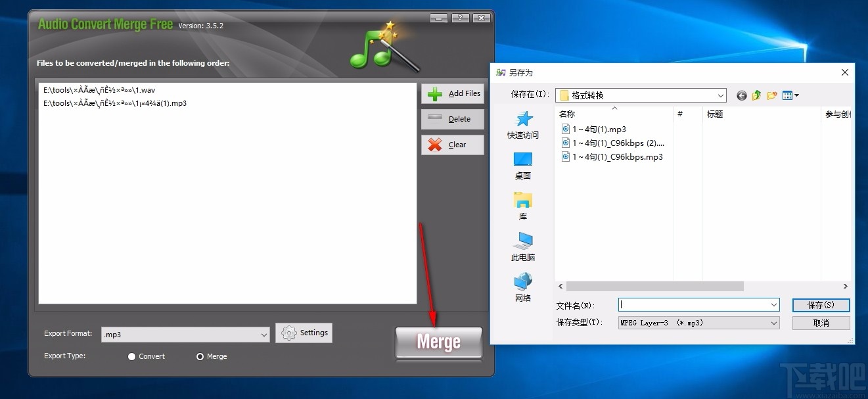Click the back navigation arrow in Save As dialog
868x399 pixels.
[741, 95]
